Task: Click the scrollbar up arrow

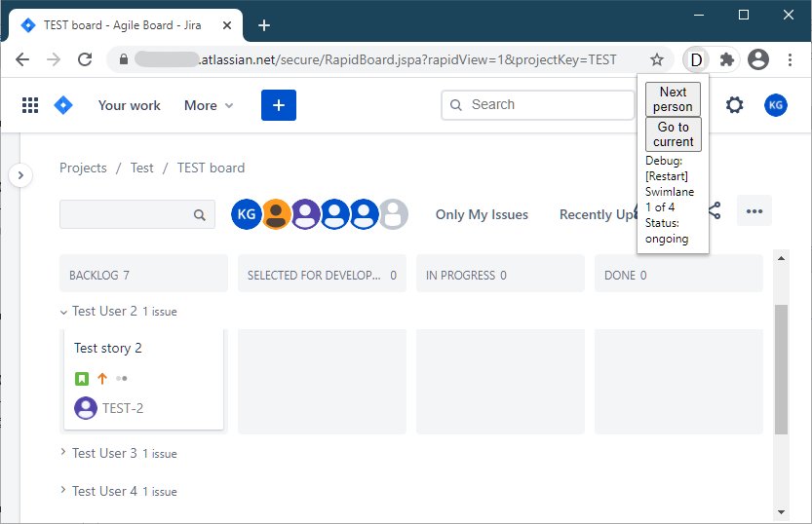Action: 781,258
